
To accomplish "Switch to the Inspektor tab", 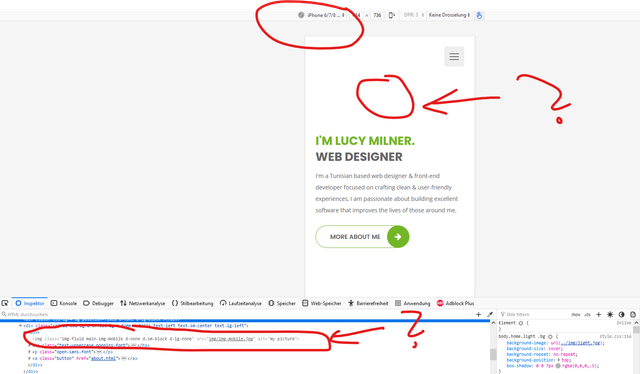I will click(30, 303).
